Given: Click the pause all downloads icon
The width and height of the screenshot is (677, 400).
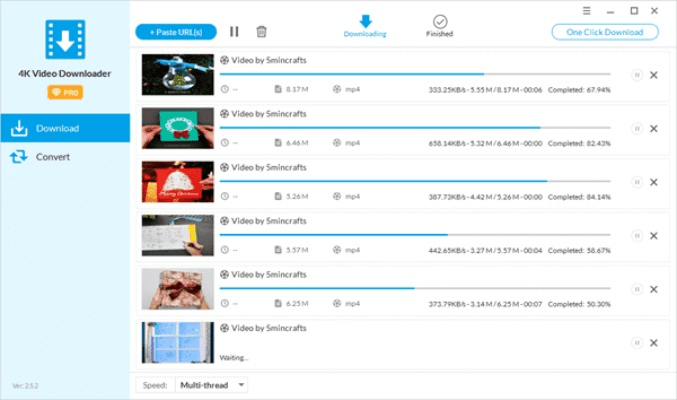Looking at the screenshot, I should click(x=234, y=32).
